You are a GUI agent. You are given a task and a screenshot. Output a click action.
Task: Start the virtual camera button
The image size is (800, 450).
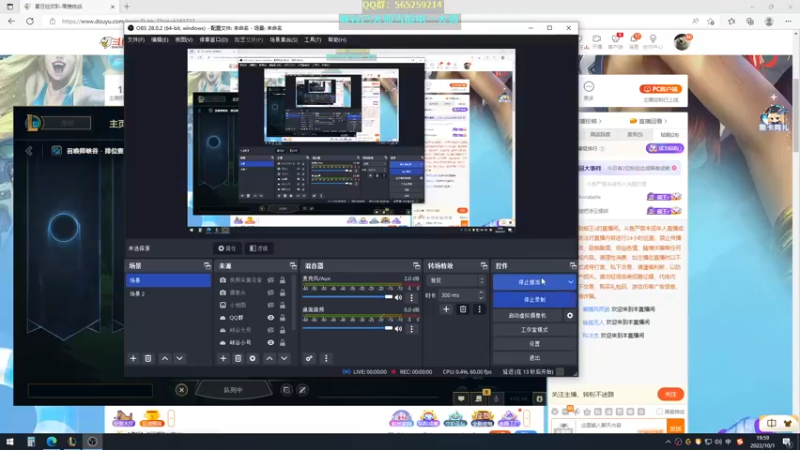click(528, 316)
